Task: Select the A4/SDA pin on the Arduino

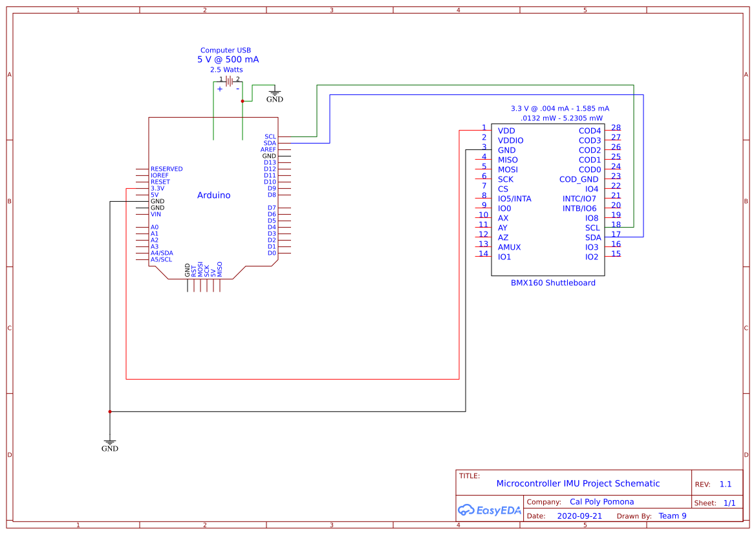Action: (x=160, y=253)
